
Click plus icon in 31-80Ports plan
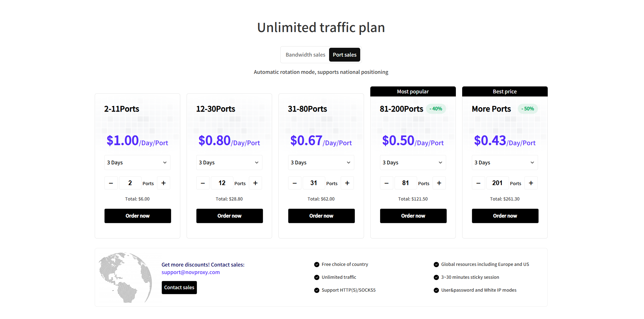click(347, 183)
